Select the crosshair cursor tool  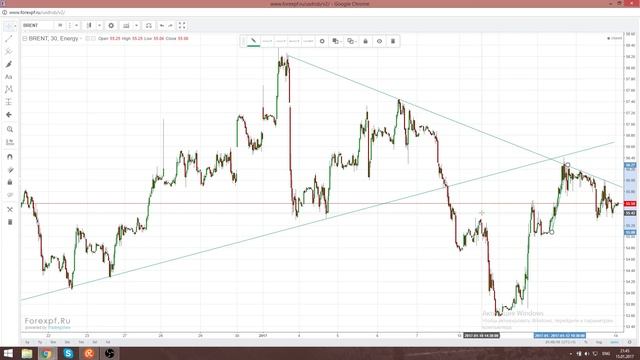click(9, 26)
